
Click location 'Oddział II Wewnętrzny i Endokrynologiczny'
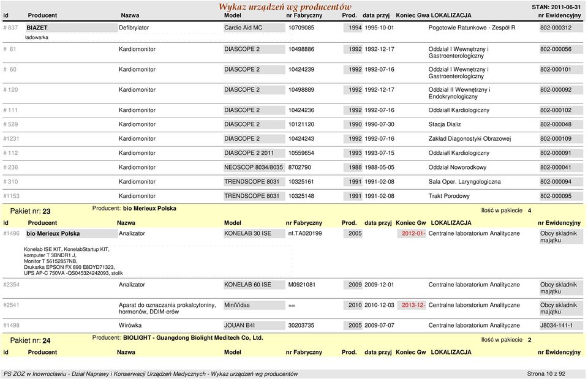tap(459, 93)
